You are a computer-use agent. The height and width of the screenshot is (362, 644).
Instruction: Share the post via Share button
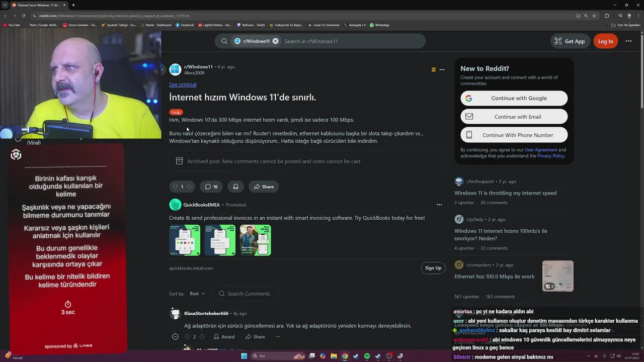tap(264, 187)
